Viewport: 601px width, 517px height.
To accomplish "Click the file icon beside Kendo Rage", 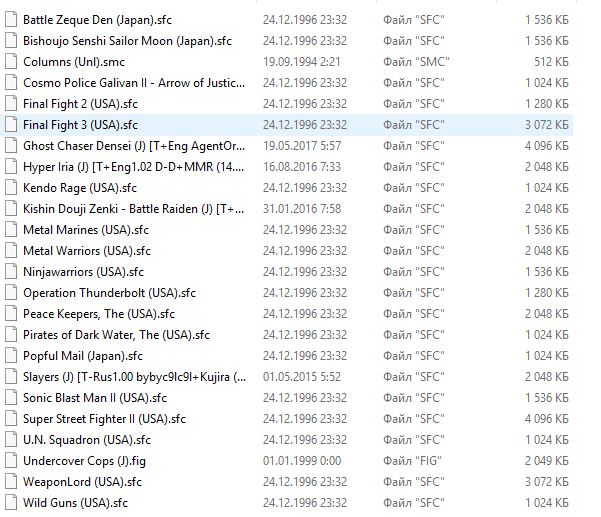I will [11, 188].
